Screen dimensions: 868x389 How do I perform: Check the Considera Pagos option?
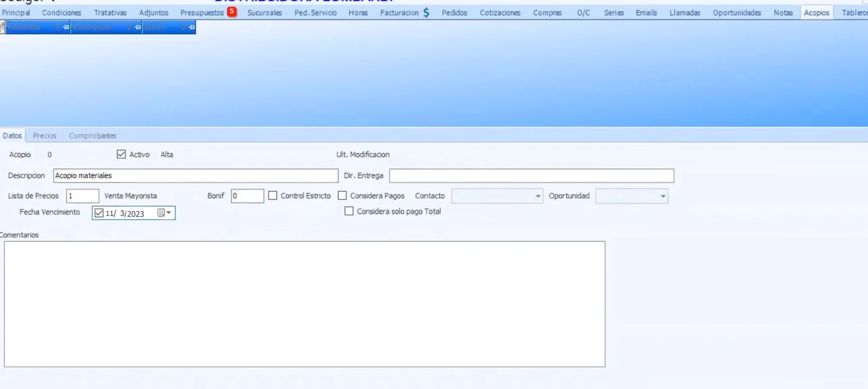(x=342, y=196)
